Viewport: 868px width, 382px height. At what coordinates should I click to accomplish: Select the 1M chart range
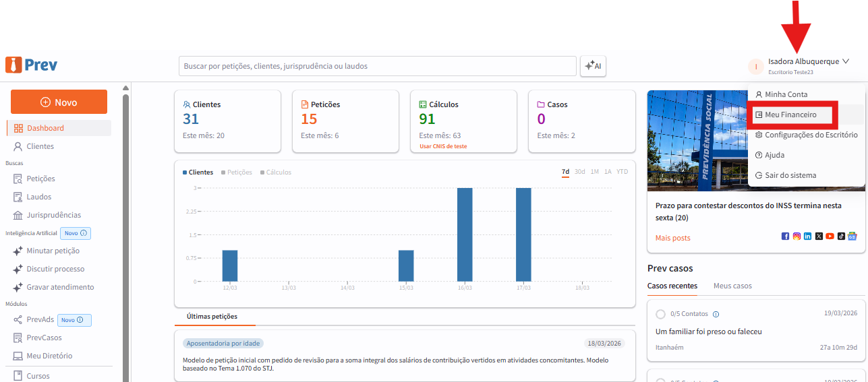pos(595,172)
